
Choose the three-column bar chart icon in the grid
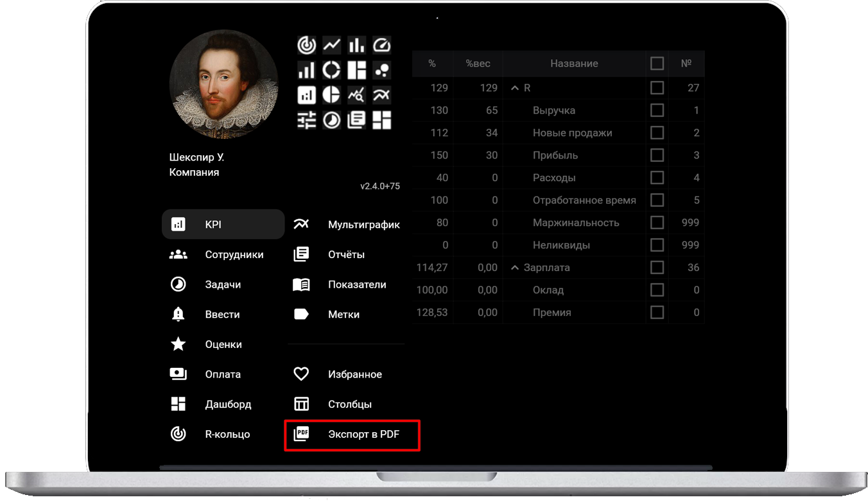(x=356, y=45)
